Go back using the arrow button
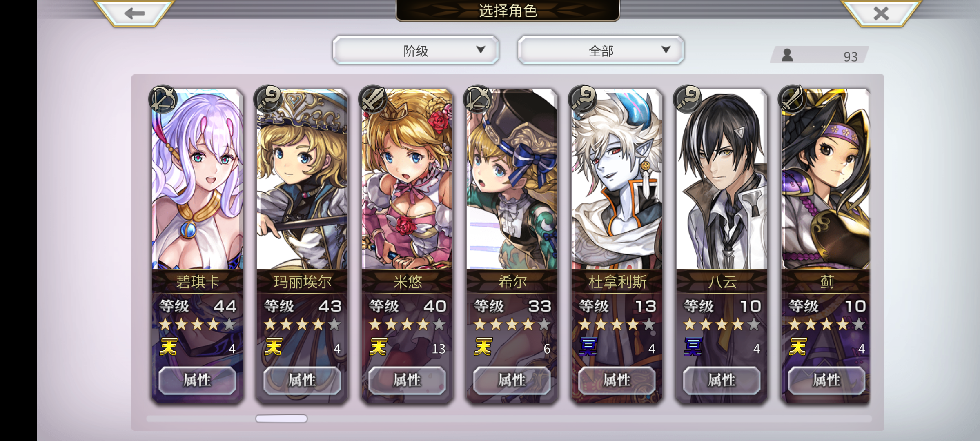This screenshot has height=441, width=980. 134,13
